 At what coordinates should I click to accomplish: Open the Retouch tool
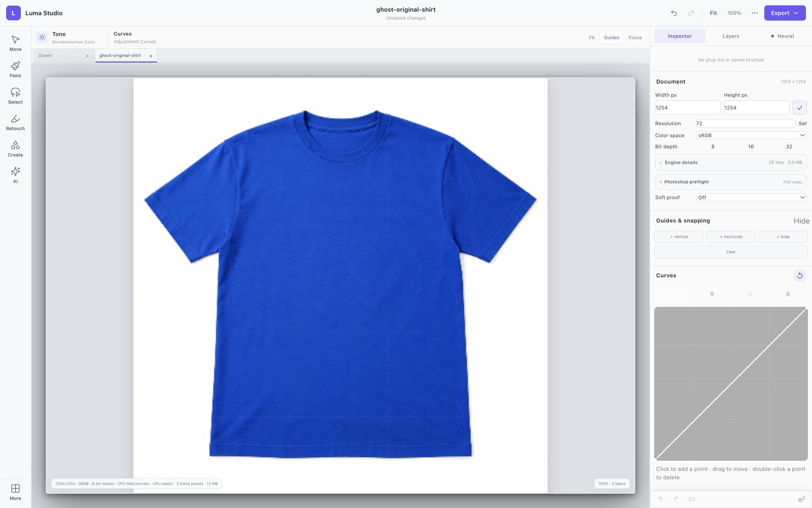[x=15, y=122]
